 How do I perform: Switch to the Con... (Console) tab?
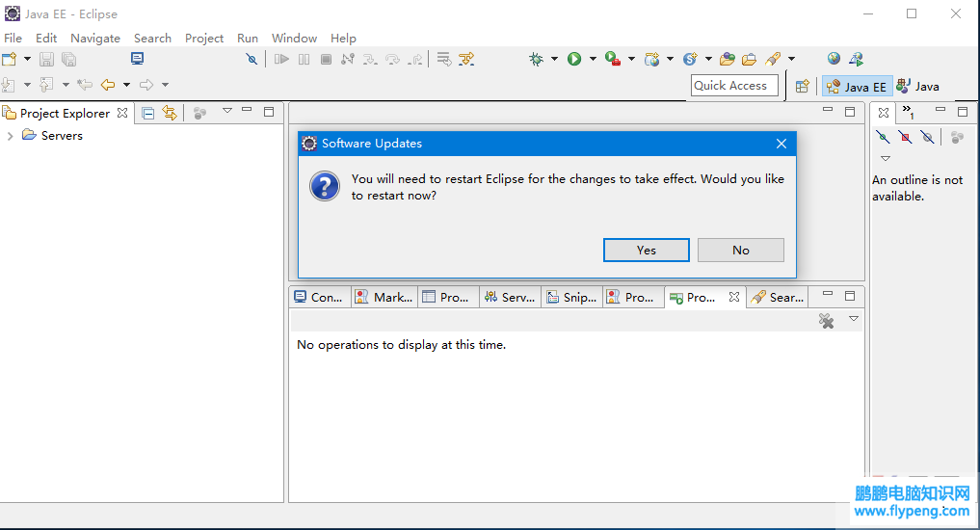click(x=319, y=298)
